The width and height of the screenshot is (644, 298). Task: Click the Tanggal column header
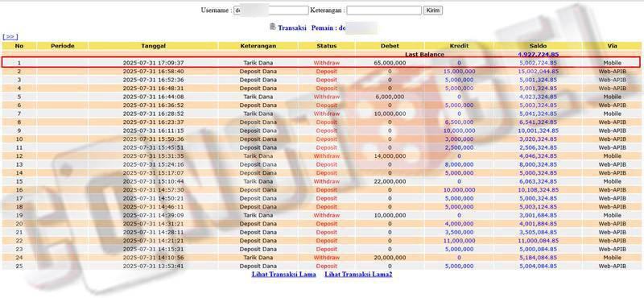[x=153, y=46]
